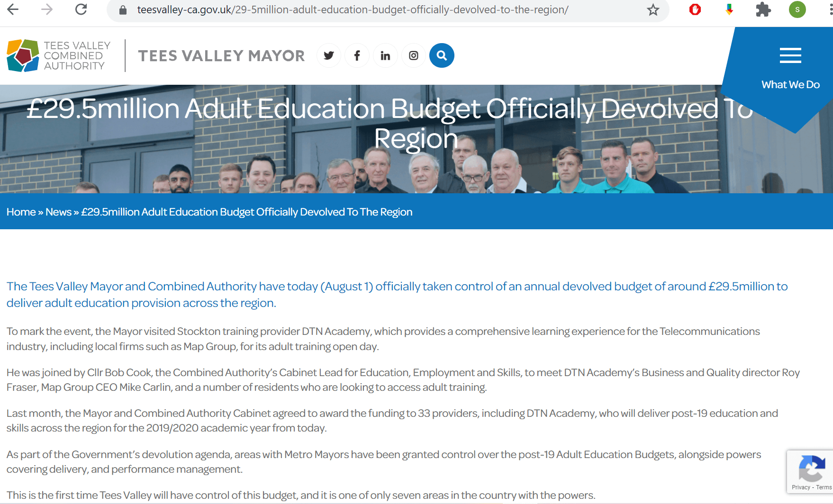Open the Twitter social link
This screenshot has width=833, height=504.
(329, 55)
